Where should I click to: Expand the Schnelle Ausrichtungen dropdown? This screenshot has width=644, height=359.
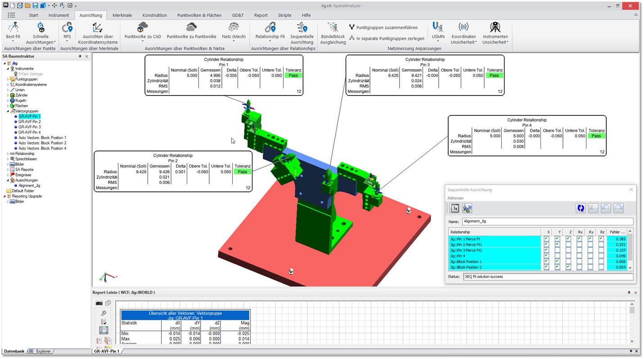click(41, 31)
